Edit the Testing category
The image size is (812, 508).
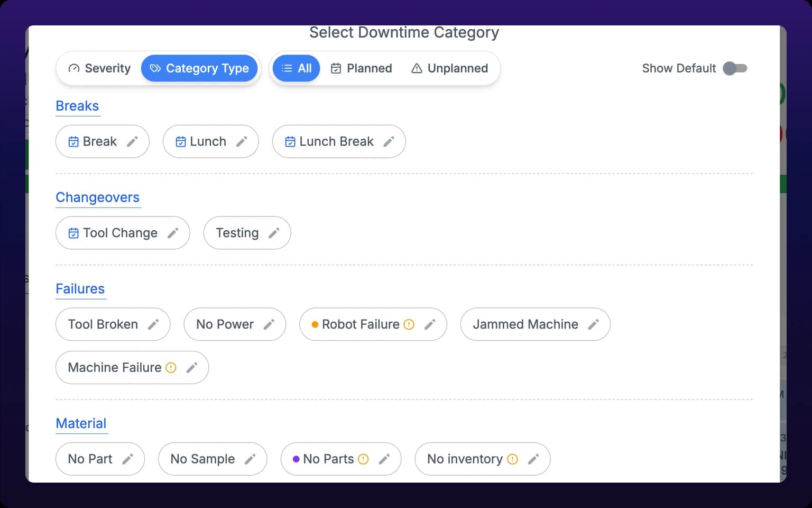point(274,233)
